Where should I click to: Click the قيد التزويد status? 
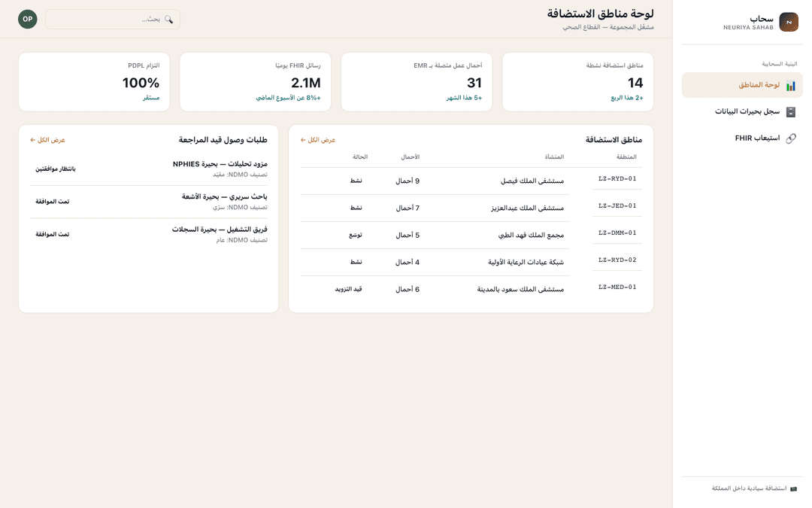349,289
